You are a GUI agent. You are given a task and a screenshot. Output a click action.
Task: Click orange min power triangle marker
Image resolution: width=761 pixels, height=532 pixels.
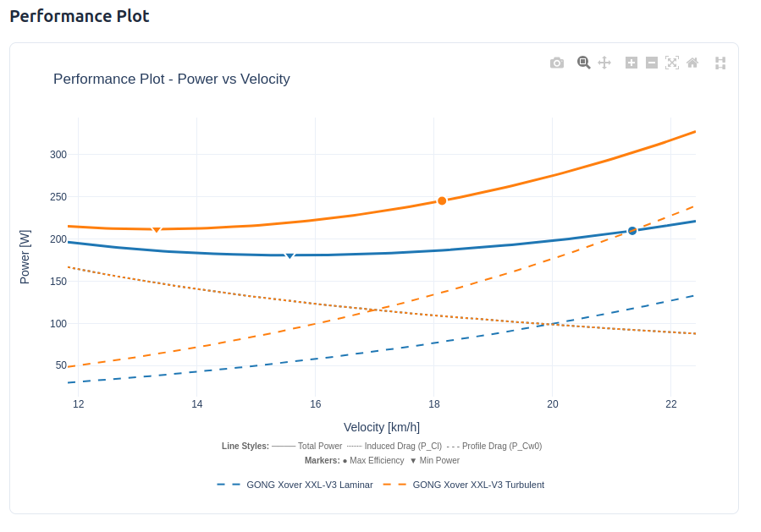(156, 229)
